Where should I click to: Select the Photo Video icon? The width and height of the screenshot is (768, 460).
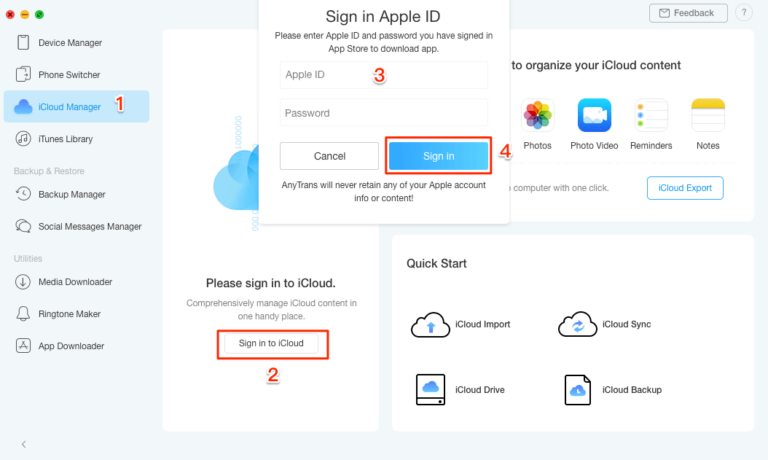pos(594,116)
